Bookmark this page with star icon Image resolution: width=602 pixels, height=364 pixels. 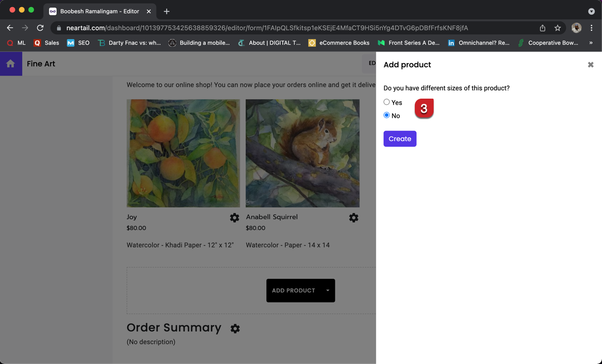click(557, 28)
